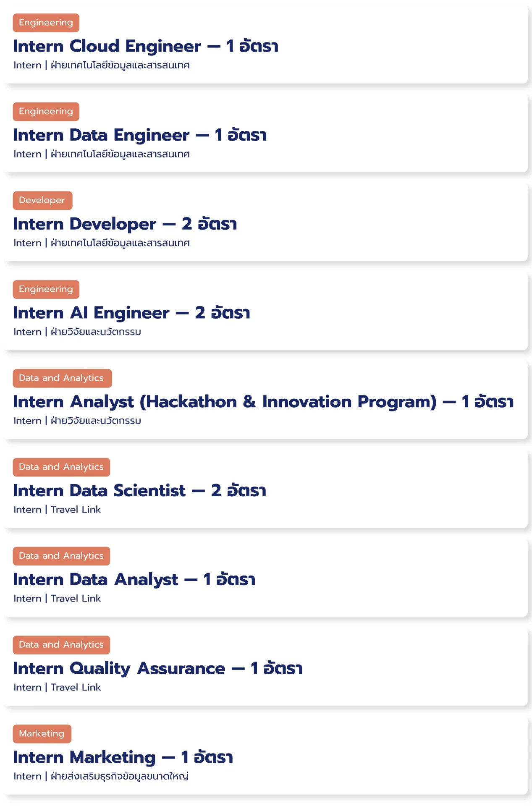Open the Intern Data Analyst listing
This screenshot has width=532, height=806.
point(134,580)
